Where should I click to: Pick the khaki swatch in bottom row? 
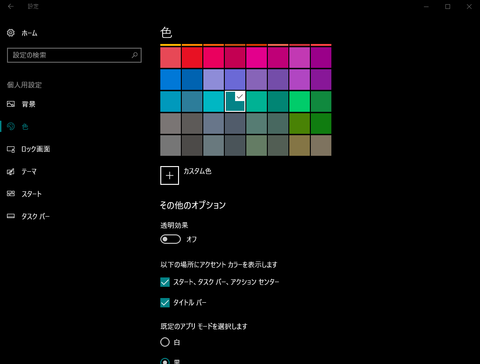pyautogui.click(x=299, y=145)
